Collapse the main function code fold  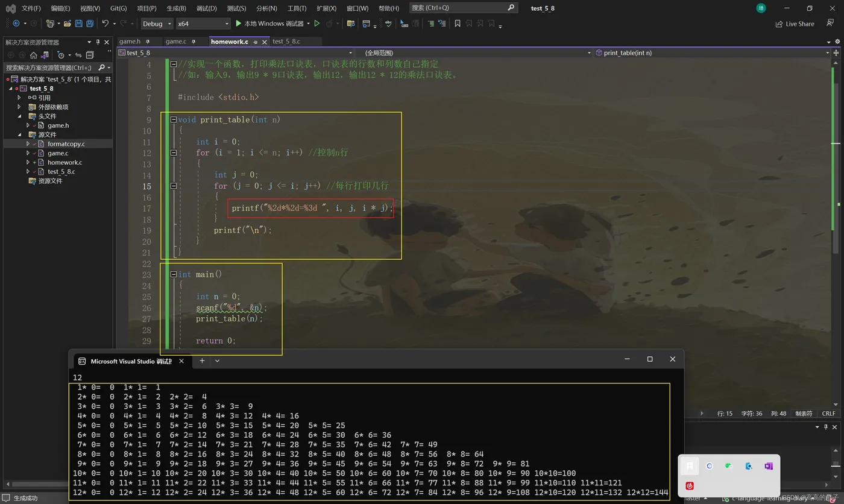[174, 274]
